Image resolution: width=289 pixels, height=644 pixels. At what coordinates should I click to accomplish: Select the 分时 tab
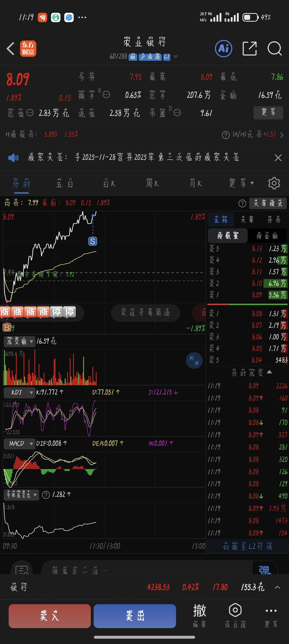(21, 184)
